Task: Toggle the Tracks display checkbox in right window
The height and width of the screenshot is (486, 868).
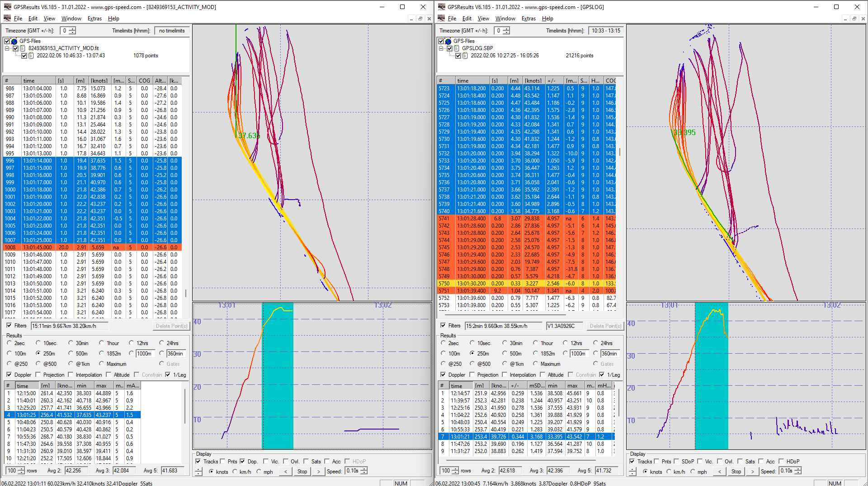Action: click(x=632, y=461)
